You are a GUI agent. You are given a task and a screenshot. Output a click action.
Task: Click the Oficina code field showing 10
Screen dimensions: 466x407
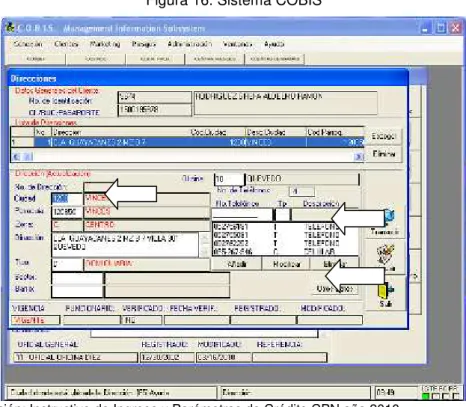[x=229, y=179]
